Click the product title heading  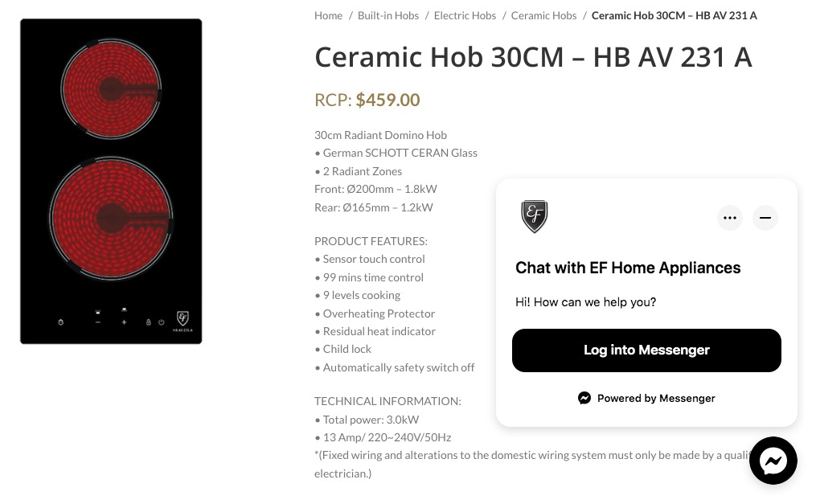click(533, 56)
